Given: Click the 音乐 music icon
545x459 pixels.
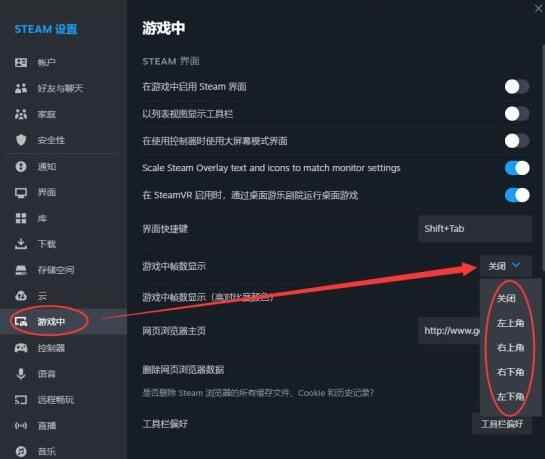Looking at the screenshot, I should (x=21, y=451).
